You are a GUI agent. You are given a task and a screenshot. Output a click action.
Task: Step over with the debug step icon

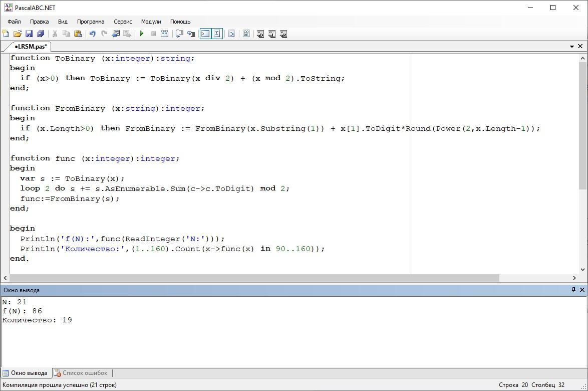pos(180,34)
